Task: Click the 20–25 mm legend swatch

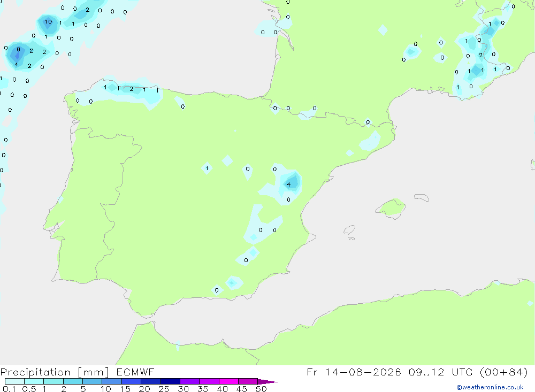Action: (150, 381)
